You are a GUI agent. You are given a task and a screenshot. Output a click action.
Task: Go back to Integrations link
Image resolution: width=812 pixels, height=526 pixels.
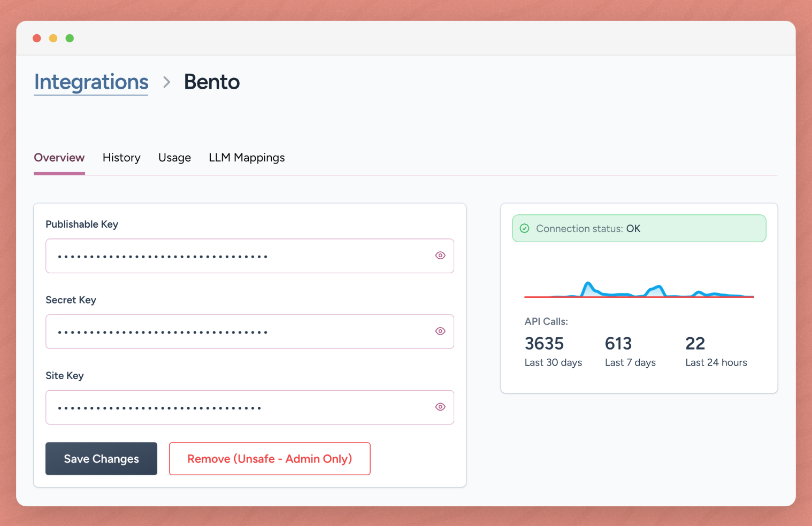91,82
